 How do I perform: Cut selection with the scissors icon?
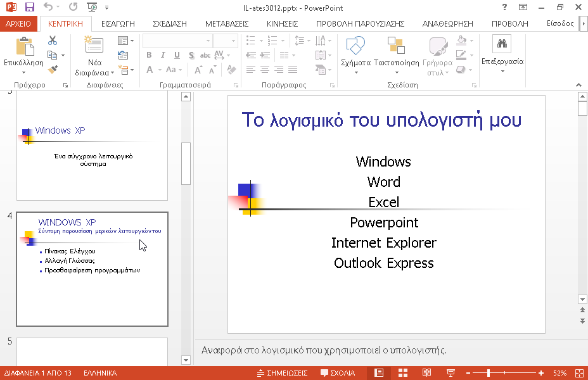tap(53, 40)
